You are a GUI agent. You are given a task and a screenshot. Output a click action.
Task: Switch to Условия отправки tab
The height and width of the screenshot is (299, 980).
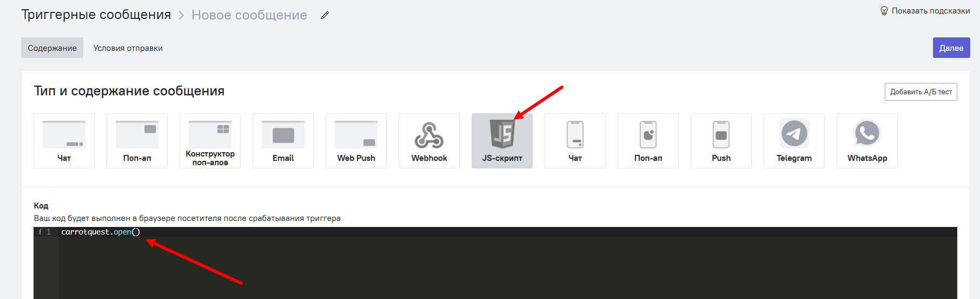(x=128, y=48)
